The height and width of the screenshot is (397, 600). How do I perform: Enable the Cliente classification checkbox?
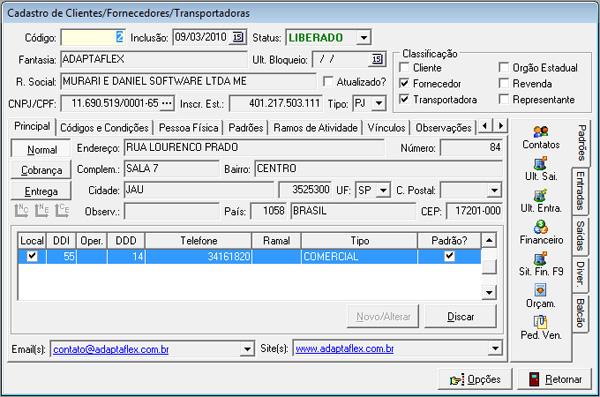coord(404,67)
